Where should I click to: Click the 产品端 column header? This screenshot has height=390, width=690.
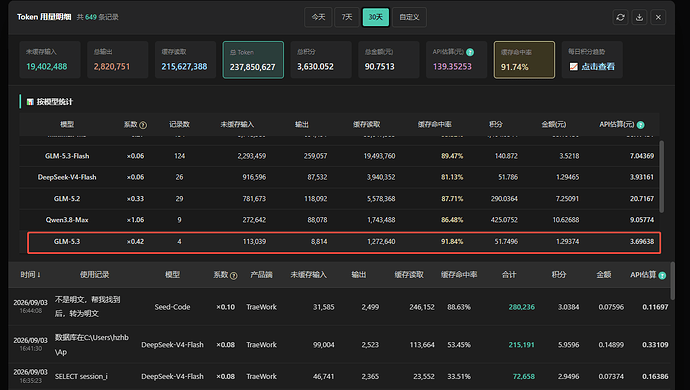point(261,275)
